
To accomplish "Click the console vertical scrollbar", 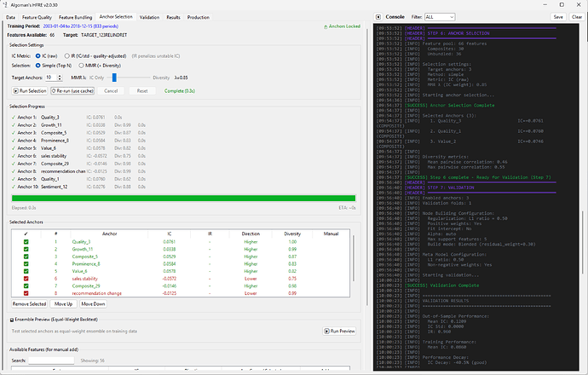I will (582, 242).
